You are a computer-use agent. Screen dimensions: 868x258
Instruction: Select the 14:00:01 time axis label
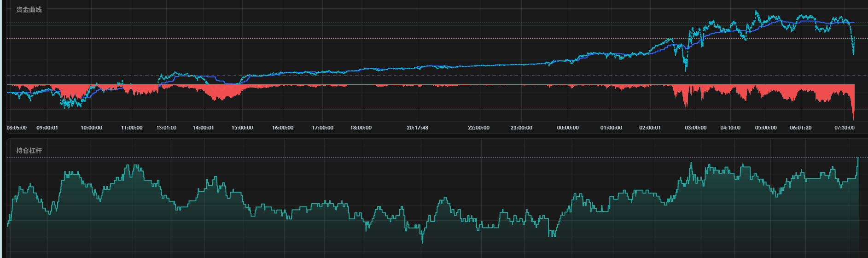point(203,128)
